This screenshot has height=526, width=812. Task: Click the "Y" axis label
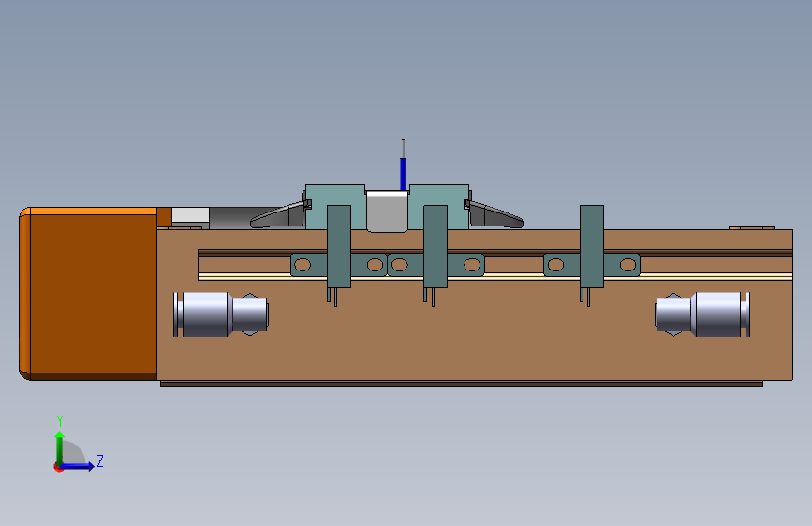point(60,421)
